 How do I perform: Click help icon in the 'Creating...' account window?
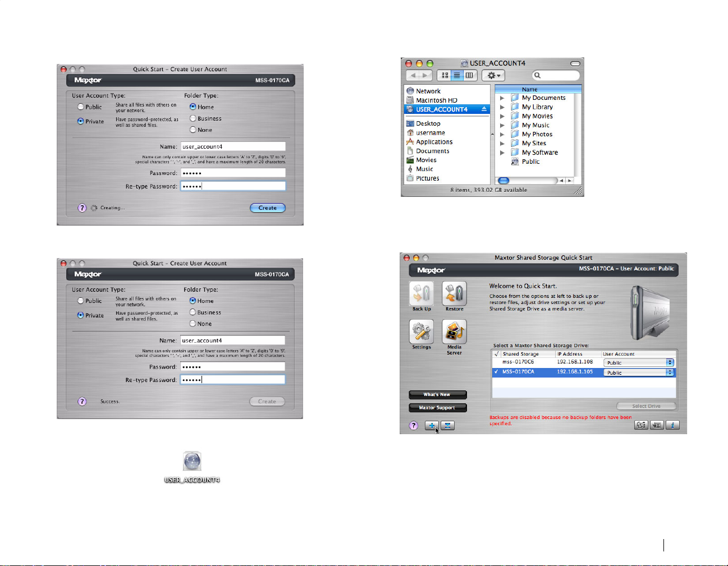82,208
